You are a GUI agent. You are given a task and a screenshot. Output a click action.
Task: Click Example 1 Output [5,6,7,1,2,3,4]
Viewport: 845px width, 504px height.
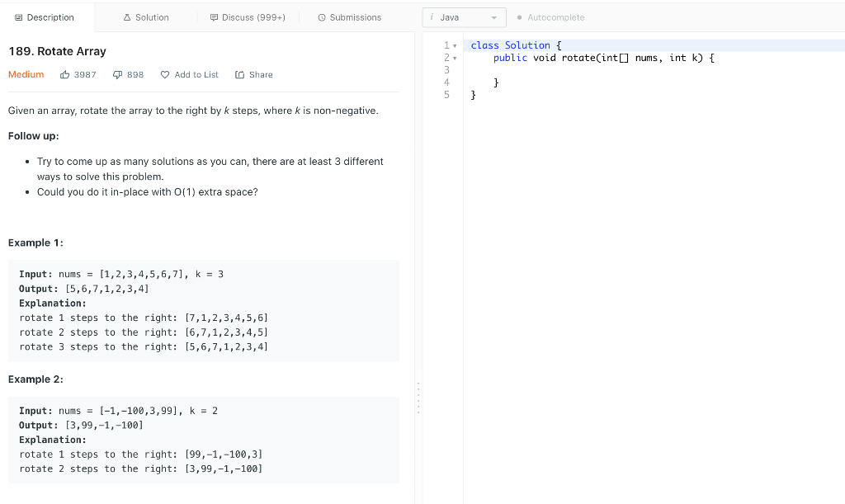(x=84, y=289)
